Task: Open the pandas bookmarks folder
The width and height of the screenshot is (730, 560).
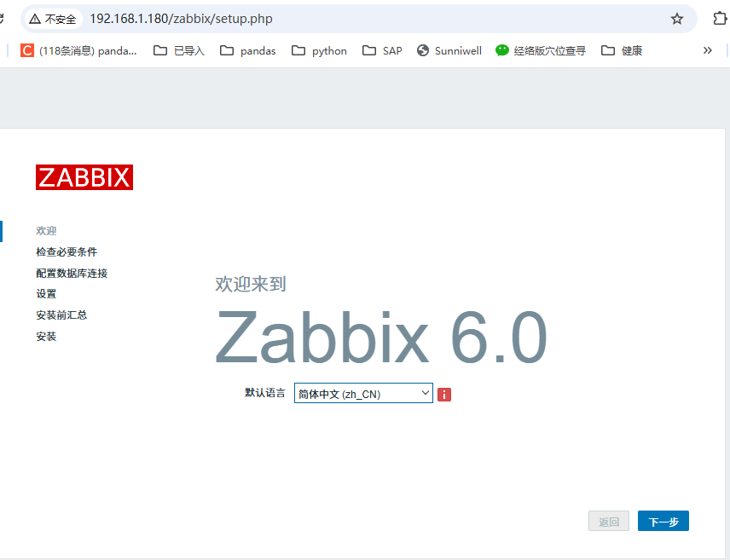Action: click(247, 50)
